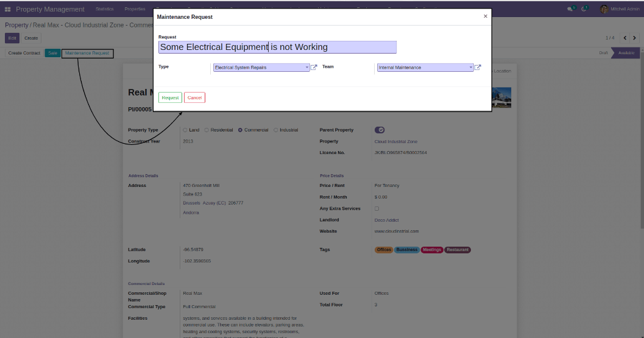Open the Properties menu
The image size is (644, 338).
(x=135, y=9)
